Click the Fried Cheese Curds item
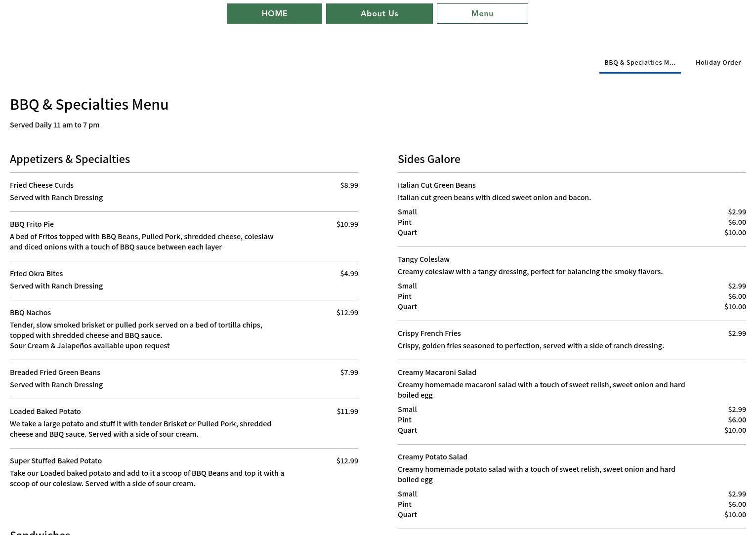Screen dimensions: 756x535 [x=42, y=185]
